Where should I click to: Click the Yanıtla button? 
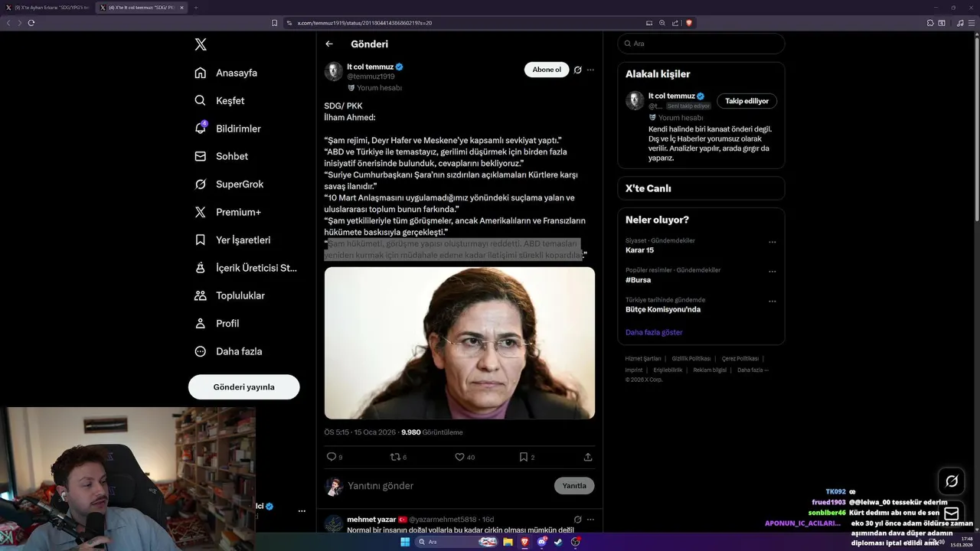(574, 486)
